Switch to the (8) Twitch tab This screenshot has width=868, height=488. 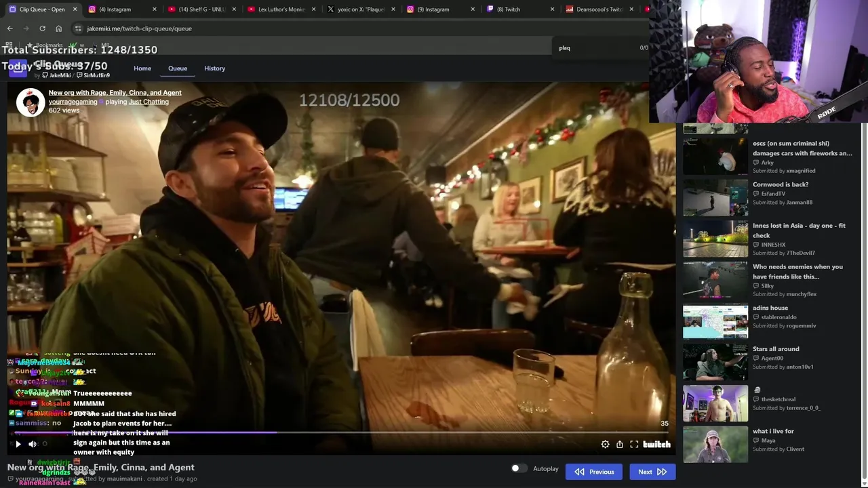coord(519,9)
